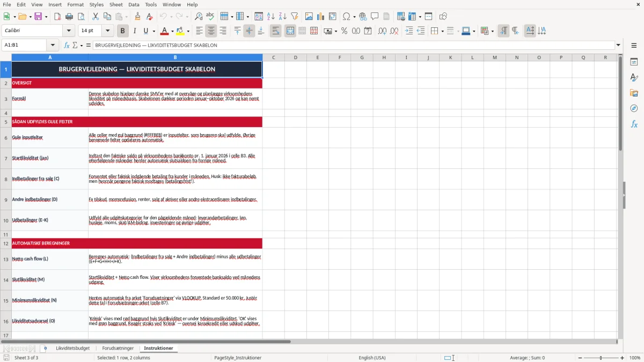Toggle Bold formatting
The height and width of the screenshot is (362, 644).
click(x=122, y=31)
